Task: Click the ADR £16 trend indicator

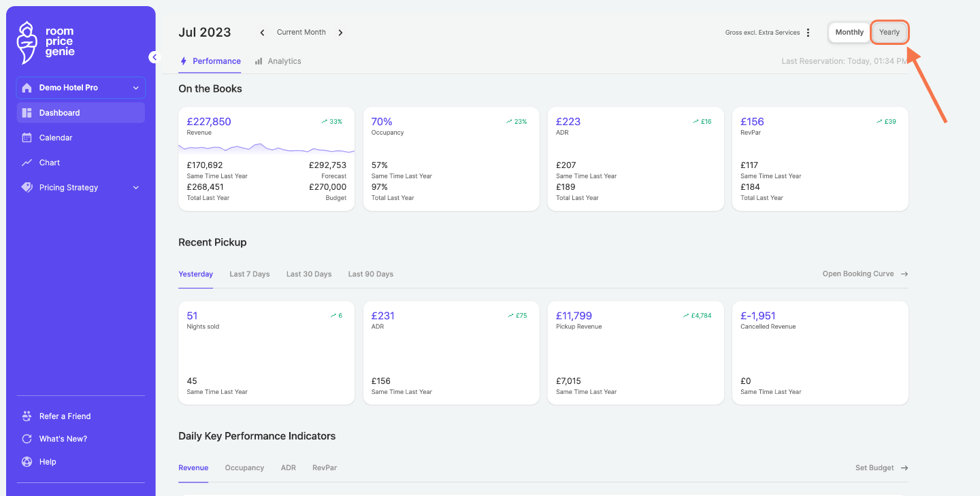Action: [702, 122]
